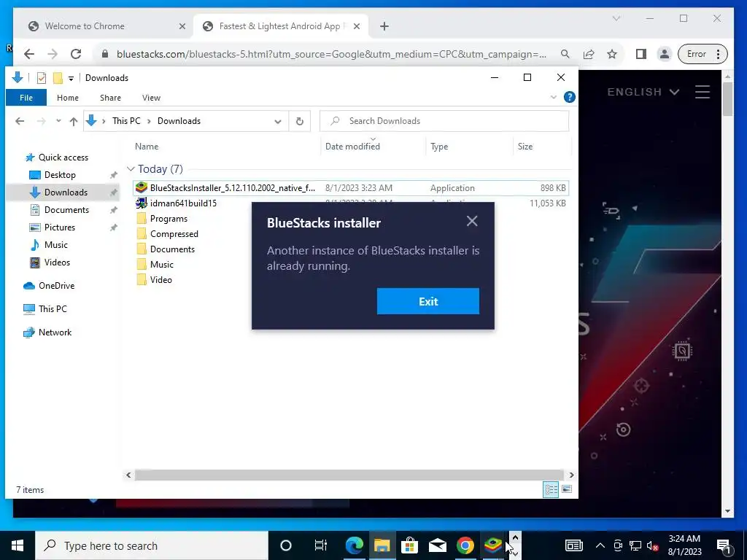
Task: Sort files by Type column
Action: [x=469, y=147]
